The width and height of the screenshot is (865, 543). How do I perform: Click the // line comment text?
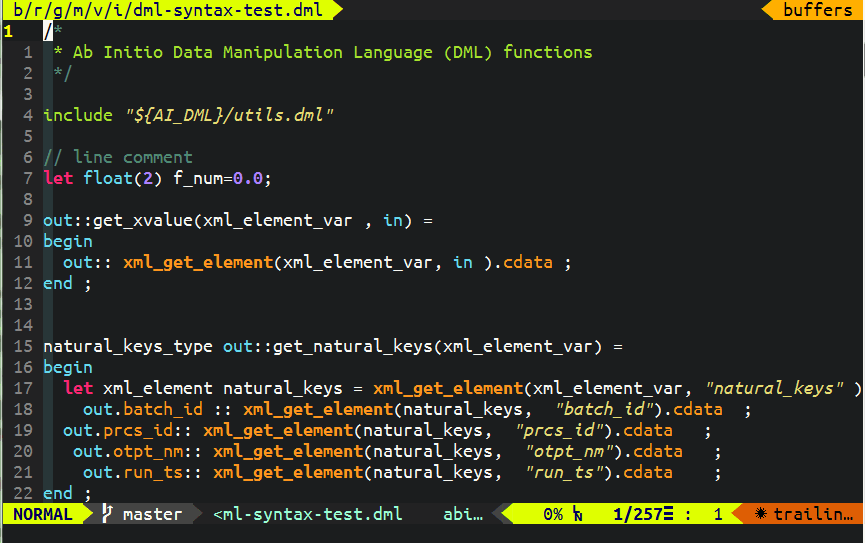click(118, 157)
